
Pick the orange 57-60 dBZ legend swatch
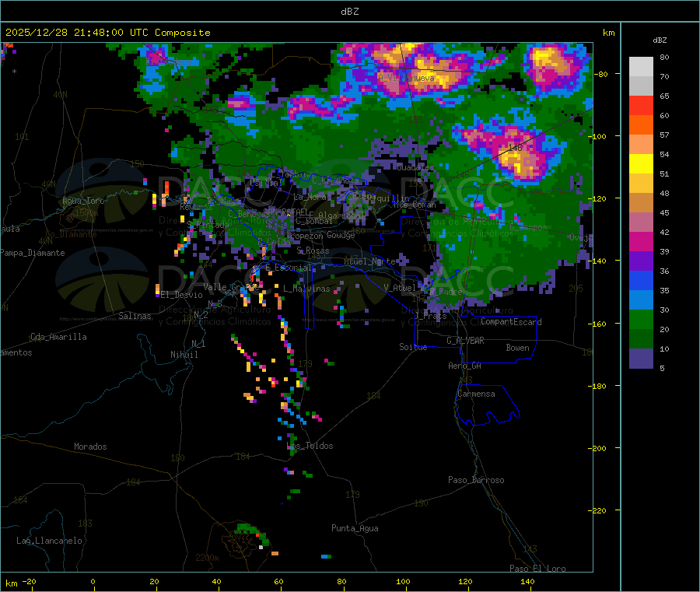[641, 125]
